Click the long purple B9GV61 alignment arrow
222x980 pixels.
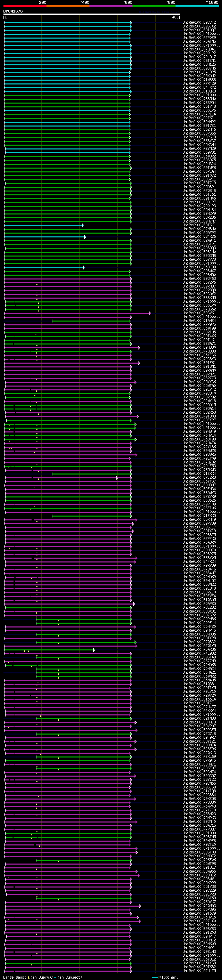(x=77, y=314)
